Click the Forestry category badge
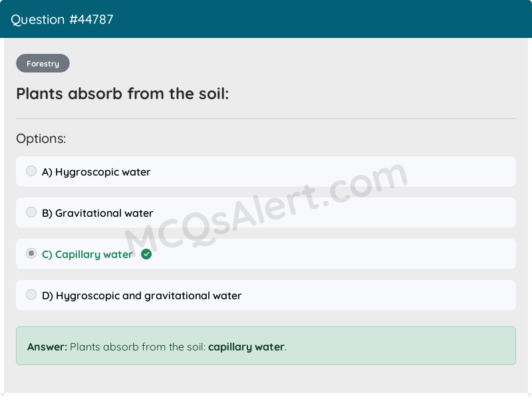Viewport: 532px width, 413px height. pos(43,63)
